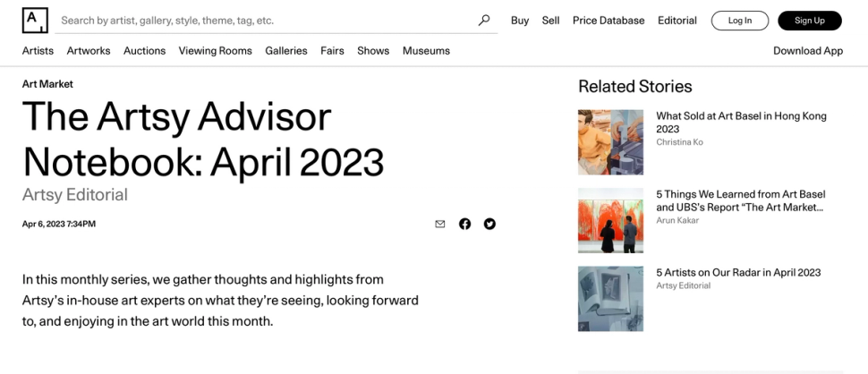Screen dimensions: 868x374
Task: Click the 5 Artists on Radar thumbnail
Action: click(x=610, y=299)
